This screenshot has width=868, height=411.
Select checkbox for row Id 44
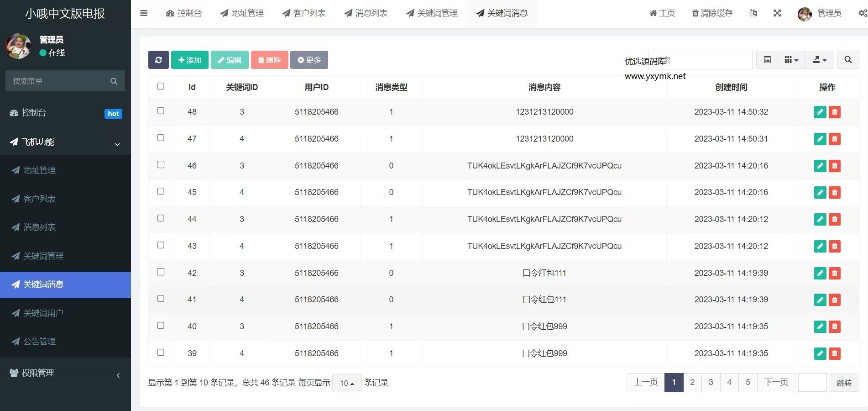click(161, 218)
